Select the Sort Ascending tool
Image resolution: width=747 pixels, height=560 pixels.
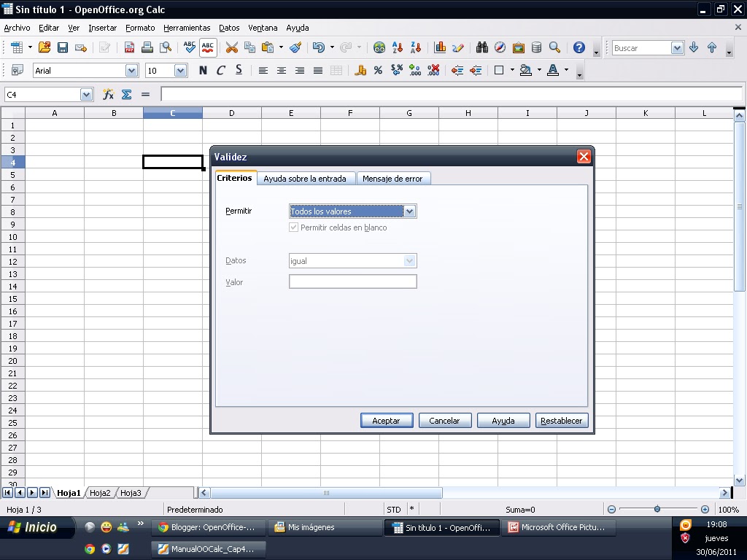[398, 46]
